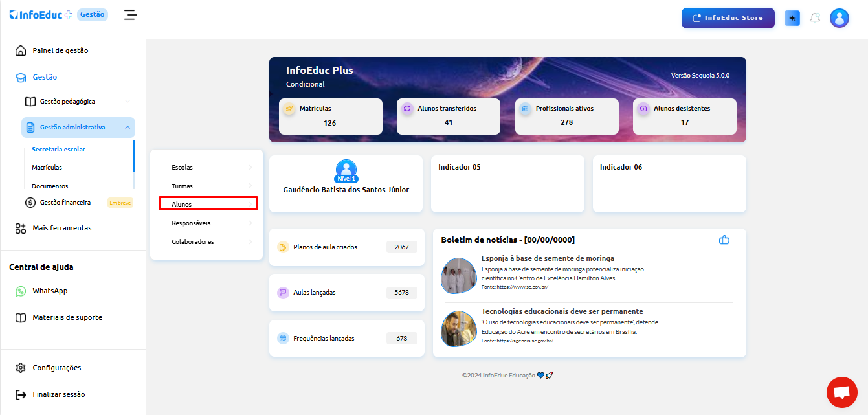Viewport: 868px width, 415px height.
Task: Click the Gestão badge beside logo
Action: pos(93,14)
